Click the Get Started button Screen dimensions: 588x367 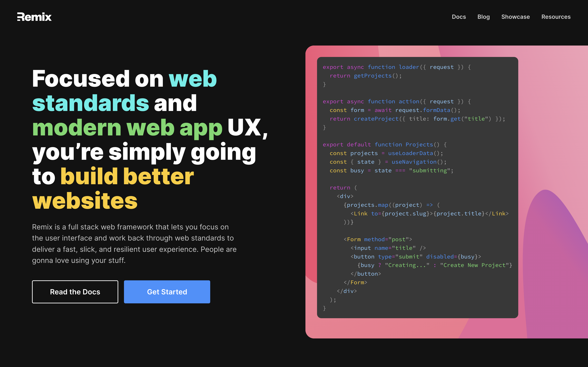click(167, 291)
